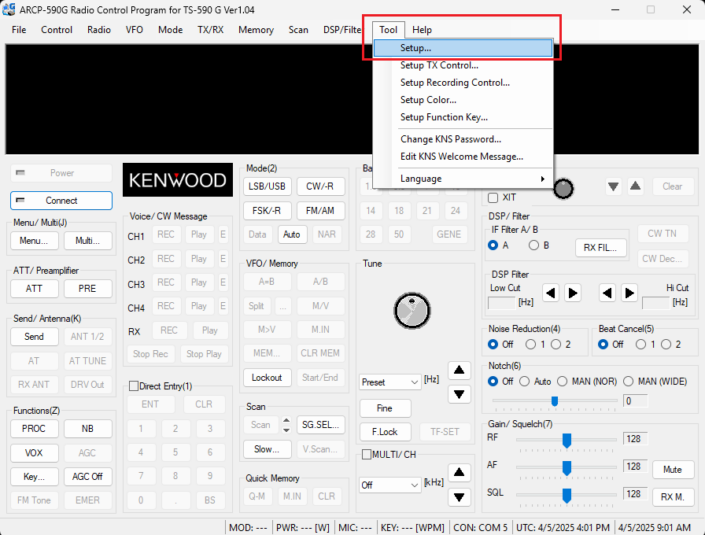The image size is (705, 535).
Task: Click the Connect button
Action: click(x=61, y=201)
